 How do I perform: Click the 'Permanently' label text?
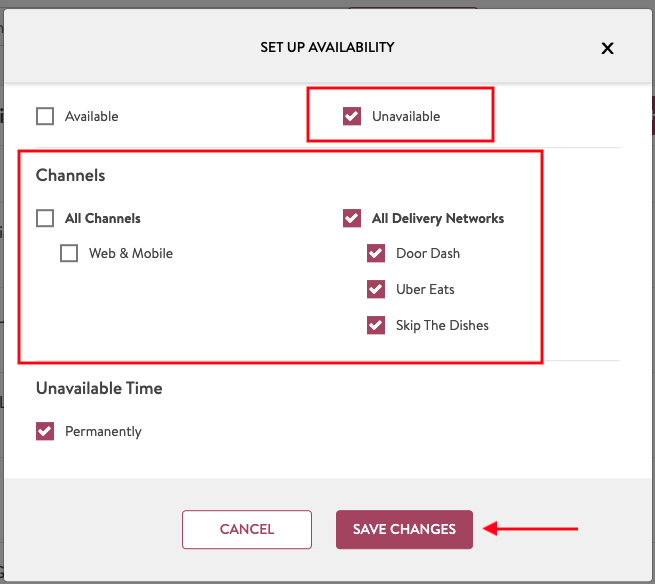(103, 431)
